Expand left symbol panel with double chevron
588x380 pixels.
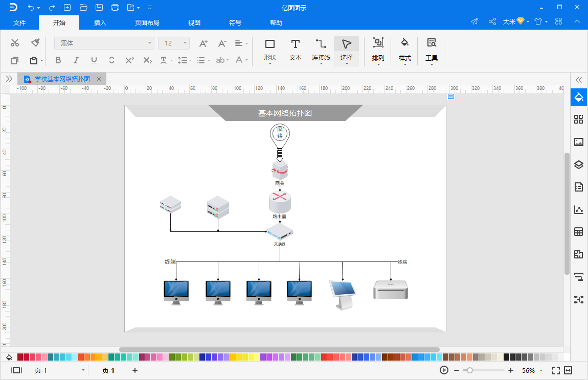coord(9,79)
